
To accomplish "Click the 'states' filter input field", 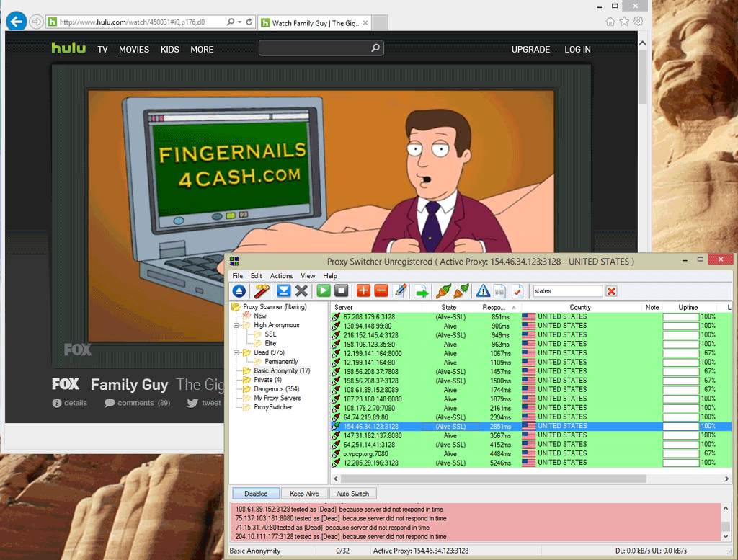I will (567, 291).
